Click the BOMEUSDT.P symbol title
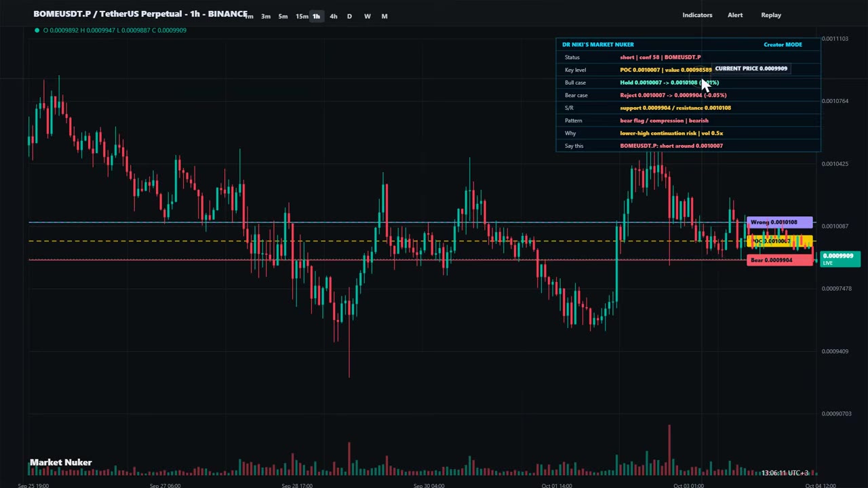 point(140,14)
